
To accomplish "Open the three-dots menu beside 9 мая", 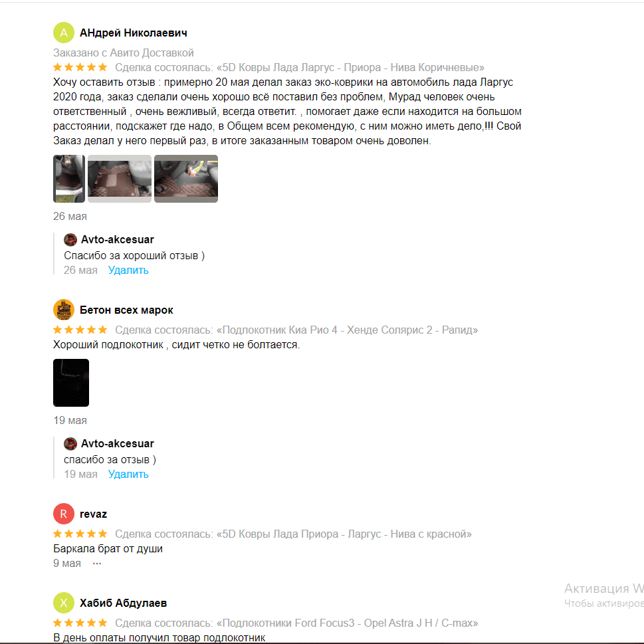I will [x=97, y=564].
